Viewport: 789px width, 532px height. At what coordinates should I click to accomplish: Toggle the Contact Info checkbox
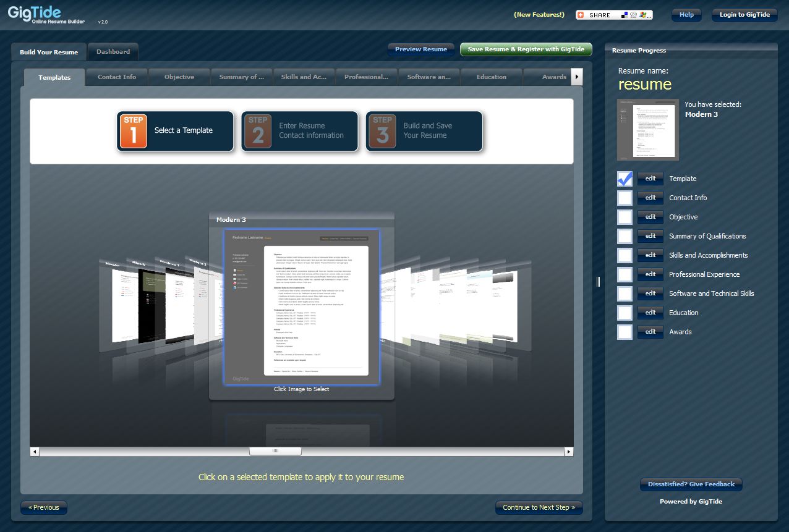click(625, 198)
